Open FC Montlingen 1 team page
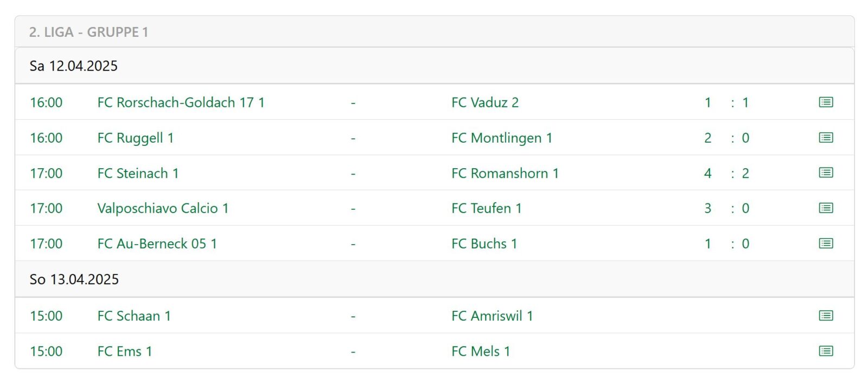 [501, 138]
